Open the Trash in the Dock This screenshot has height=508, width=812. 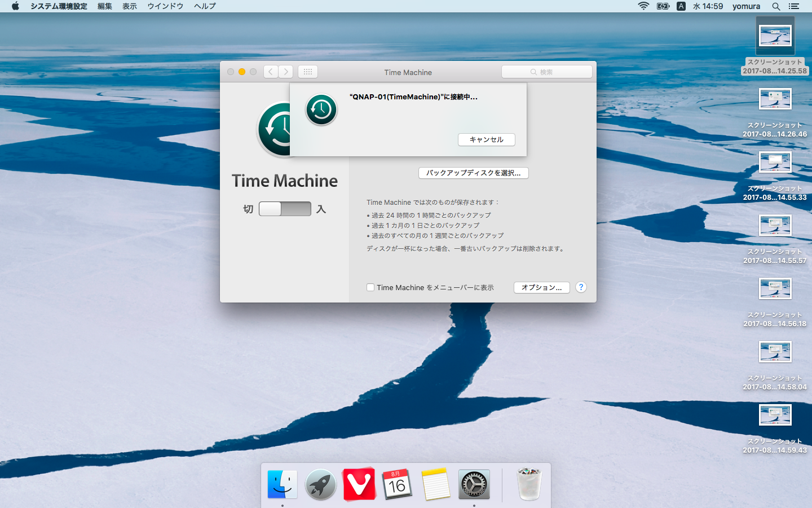point(529,484)
